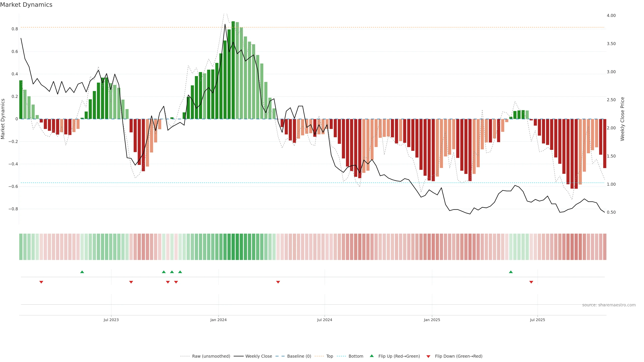Click the first red flip-down marker on the left
644x362 pixels.
(41, 282)
